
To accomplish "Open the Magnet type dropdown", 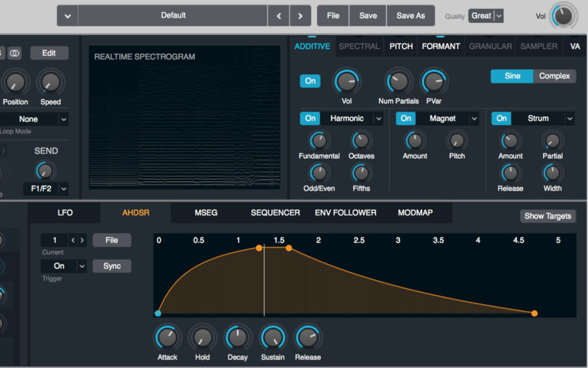I will 448,118.
